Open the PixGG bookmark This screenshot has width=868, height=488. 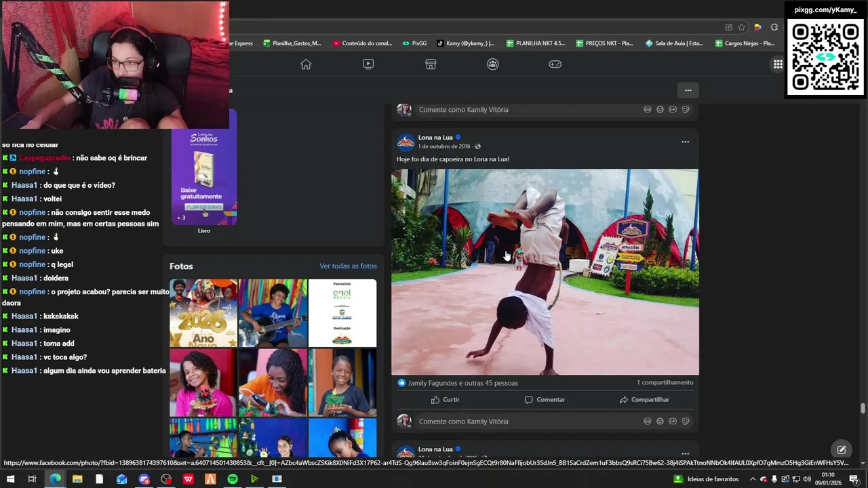[x=414, y=43]
